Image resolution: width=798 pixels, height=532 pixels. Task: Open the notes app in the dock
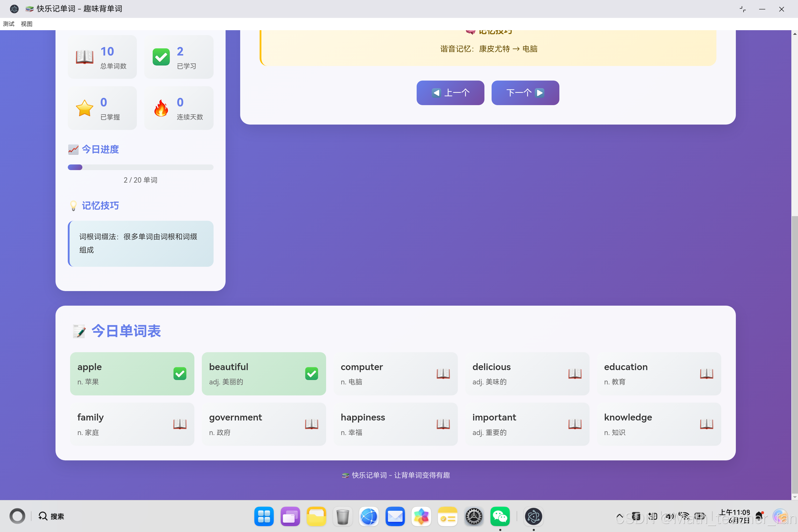(448, 516)
